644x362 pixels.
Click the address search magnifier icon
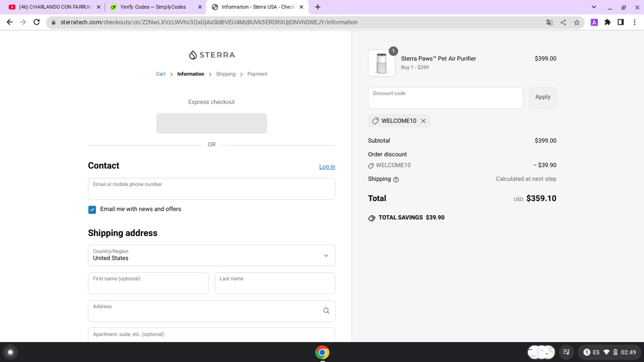click(326, 311)
